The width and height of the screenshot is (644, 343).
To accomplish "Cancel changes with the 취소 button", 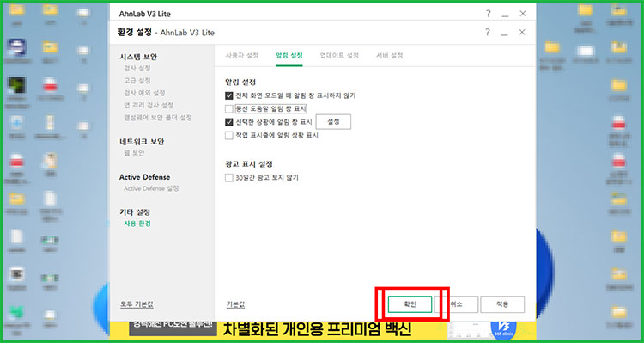I will (456, 304).
